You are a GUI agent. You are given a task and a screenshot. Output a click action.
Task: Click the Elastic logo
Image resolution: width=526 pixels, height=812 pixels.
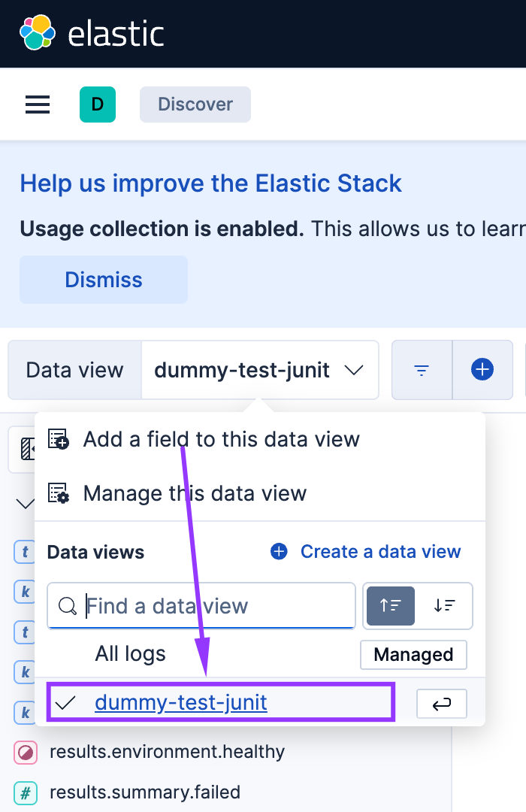92,33
